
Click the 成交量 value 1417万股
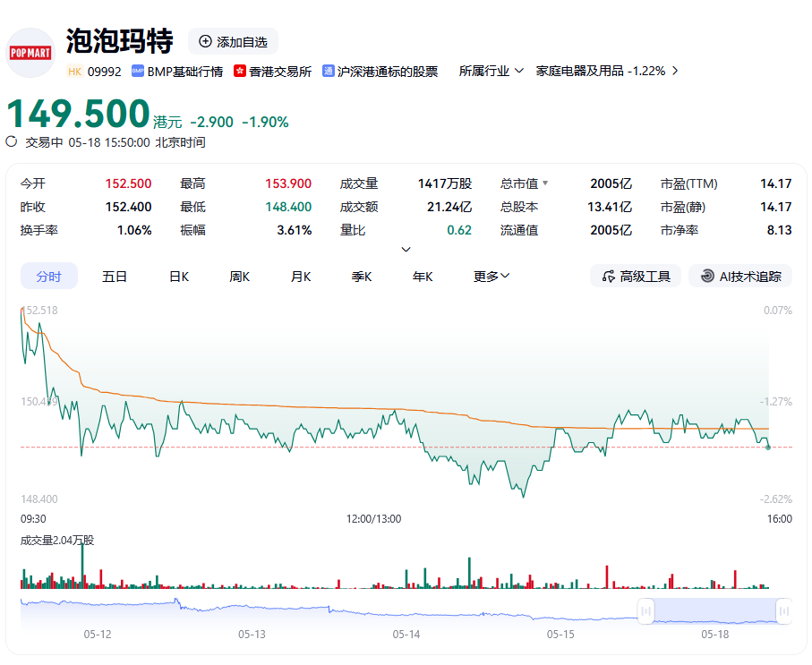(x=445, y=183)
